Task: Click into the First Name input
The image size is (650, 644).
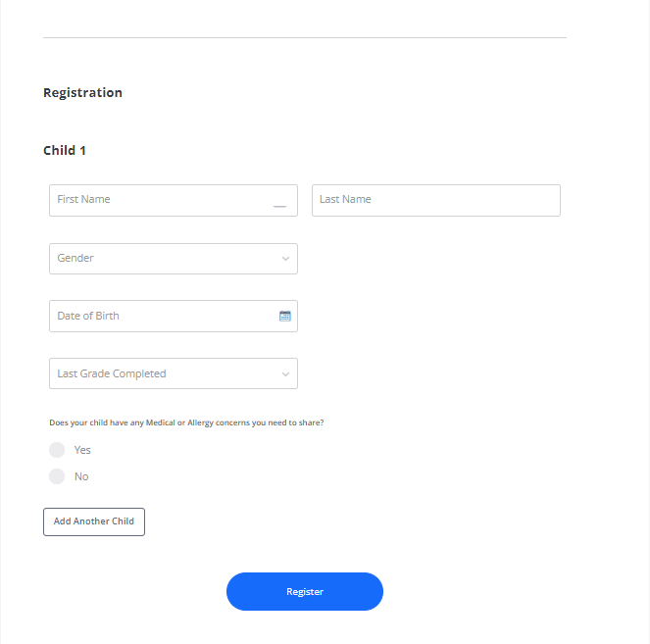Action: (162, 200)
